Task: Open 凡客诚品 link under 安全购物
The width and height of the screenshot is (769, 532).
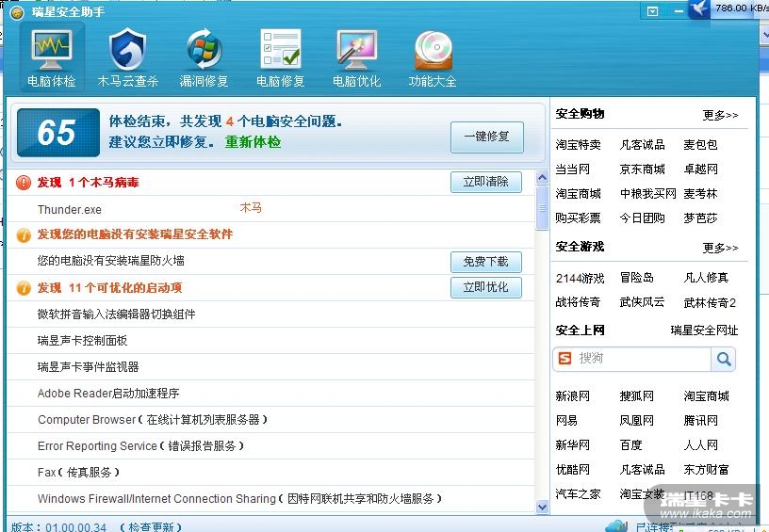Action: tap(642, 145)
